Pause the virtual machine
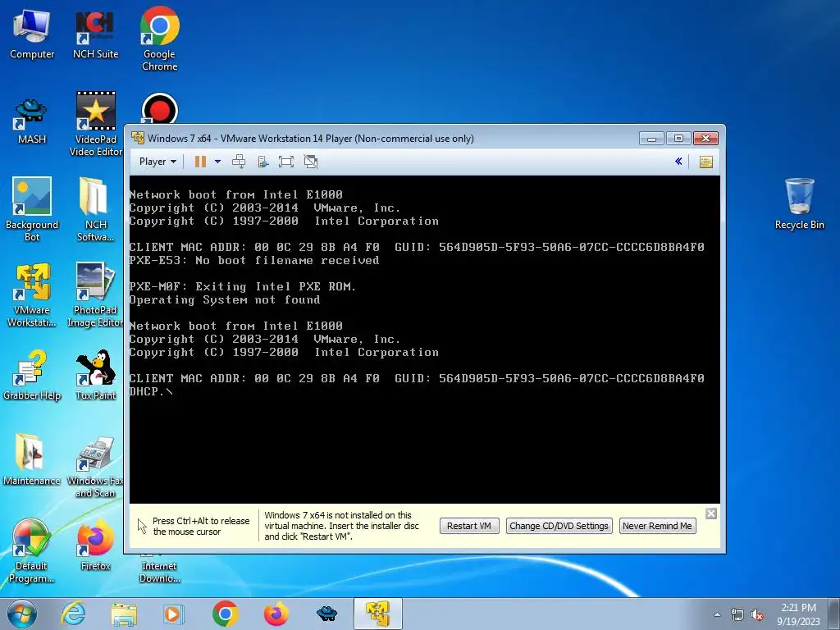 pyautogui.click(x=200, y=162)
